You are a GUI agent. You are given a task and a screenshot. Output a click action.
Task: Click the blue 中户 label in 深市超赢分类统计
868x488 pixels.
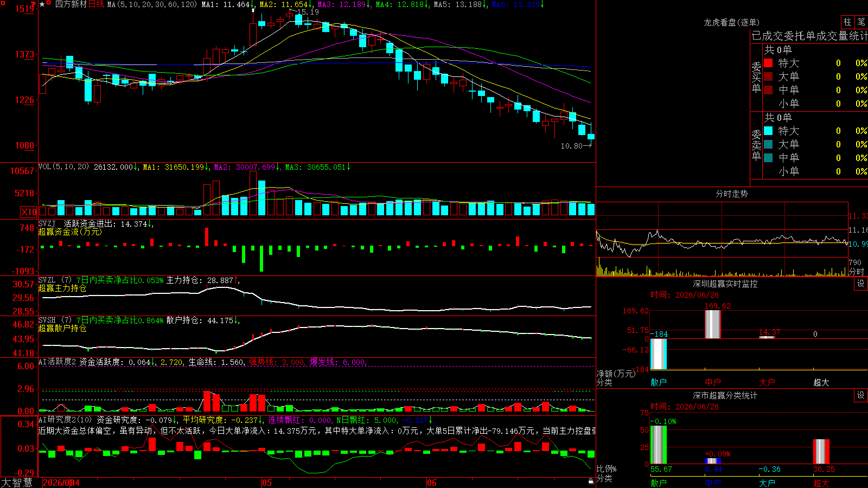tap(713, 483)
